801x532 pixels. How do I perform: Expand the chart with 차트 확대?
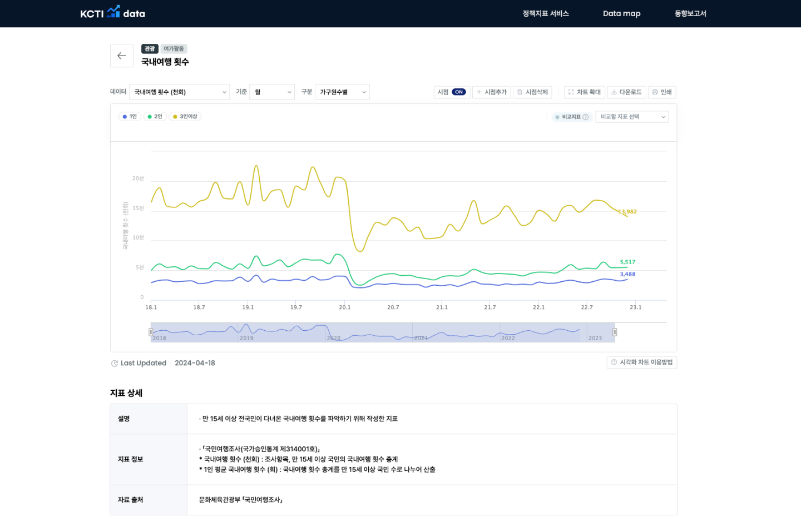(x=584, y=92)
